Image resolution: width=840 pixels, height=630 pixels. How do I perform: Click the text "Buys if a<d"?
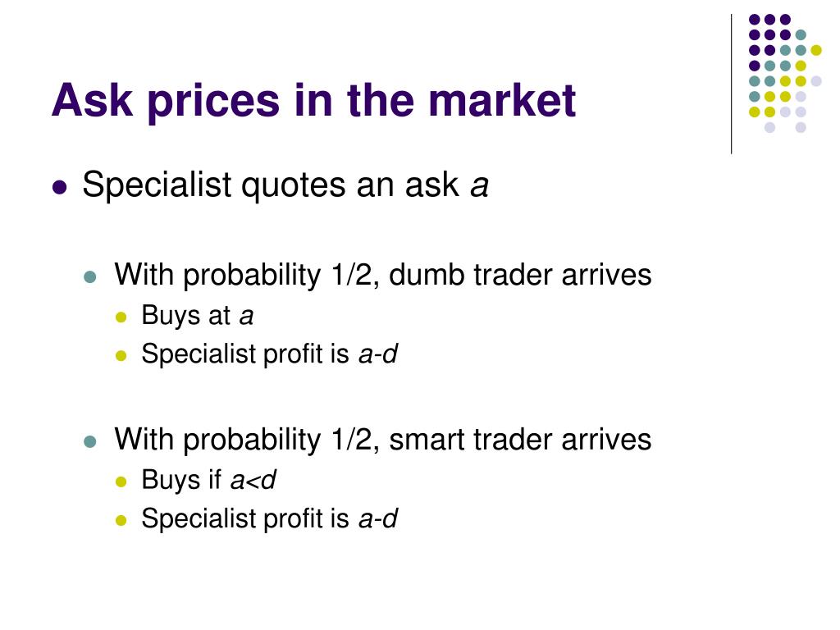(x=208, y=480)
